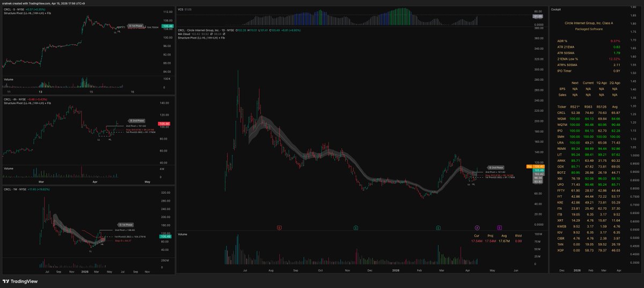Click the green earnings marker near November
Viewport: 644px width, 288px height.
click(x=356, y=228)
